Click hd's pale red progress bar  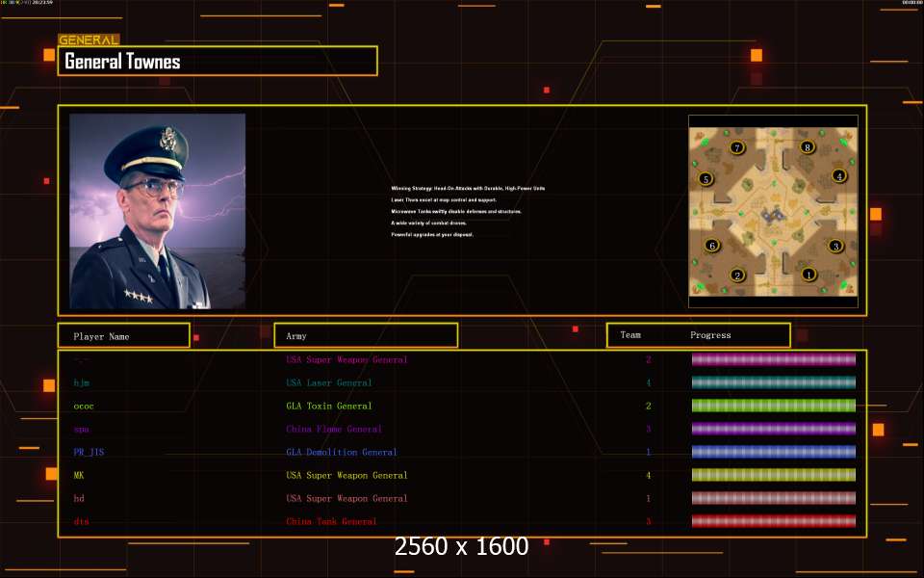point(773,498)
